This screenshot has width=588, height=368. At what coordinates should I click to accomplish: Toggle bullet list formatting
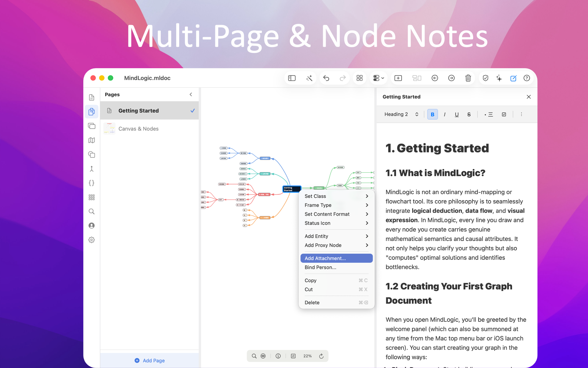pos(489,114)
